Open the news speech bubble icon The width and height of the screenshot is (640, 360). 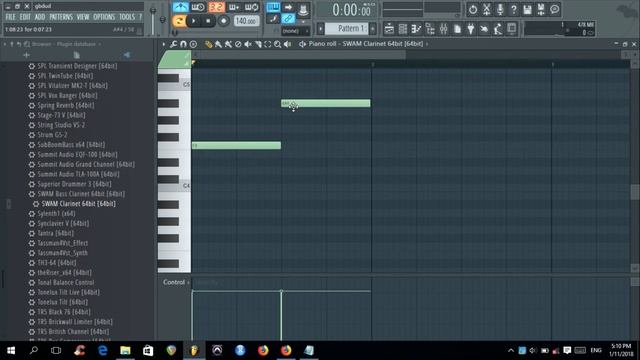click(x=554, y=9)
